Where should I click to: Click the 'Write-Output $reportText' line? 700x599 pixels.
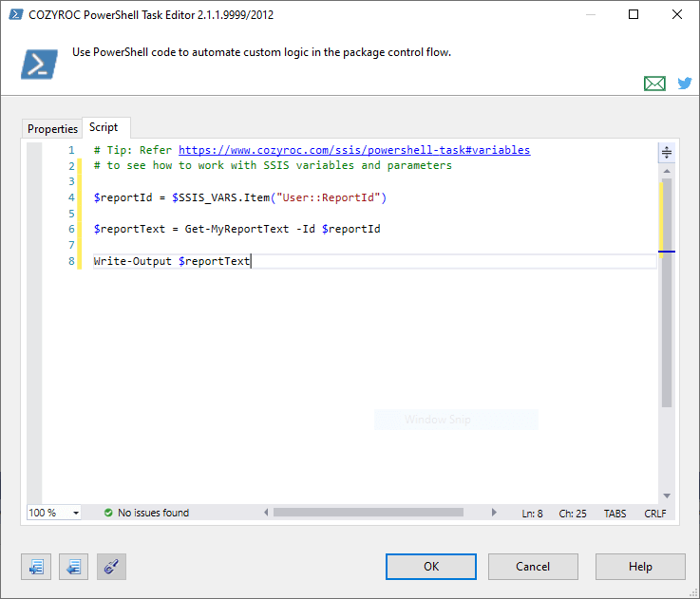click(171, 261)
